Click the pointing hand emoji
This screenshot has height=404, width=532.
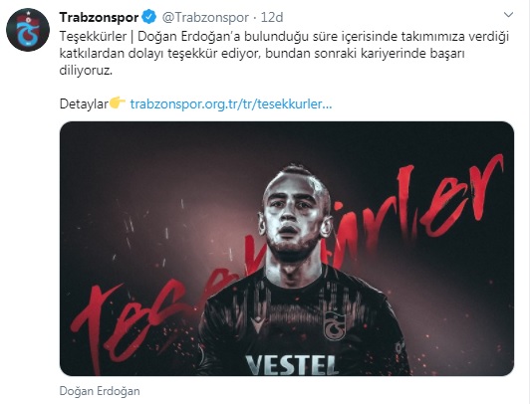(x=118, y=102)
